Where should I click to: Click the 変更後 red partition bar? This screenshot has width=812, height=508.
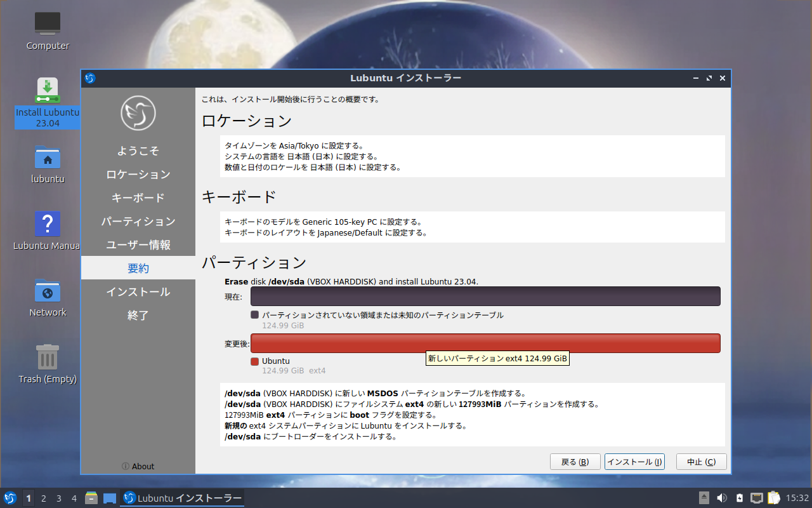pos(485,344)
